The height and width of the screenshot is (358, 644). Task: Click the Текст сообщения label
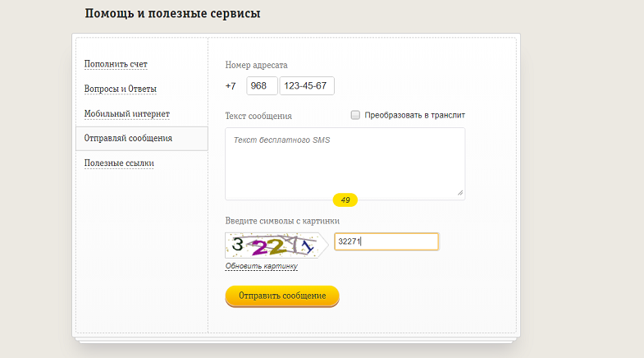[x=258, y=116]
